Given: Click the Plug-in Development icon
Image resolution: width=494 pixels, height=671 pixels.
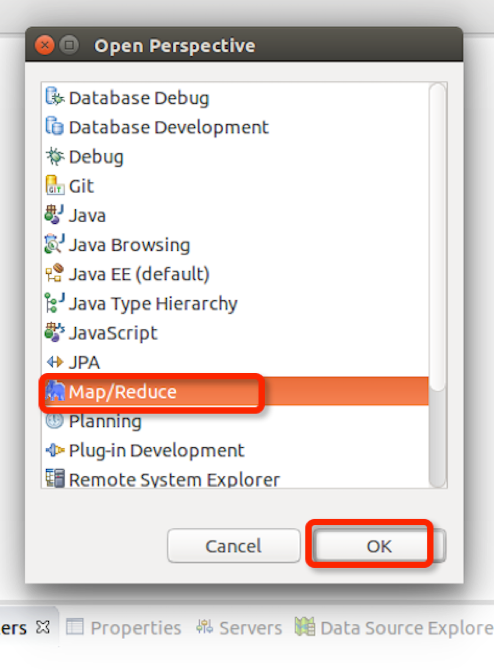Looking at the screenshot, I should [55, 450].
